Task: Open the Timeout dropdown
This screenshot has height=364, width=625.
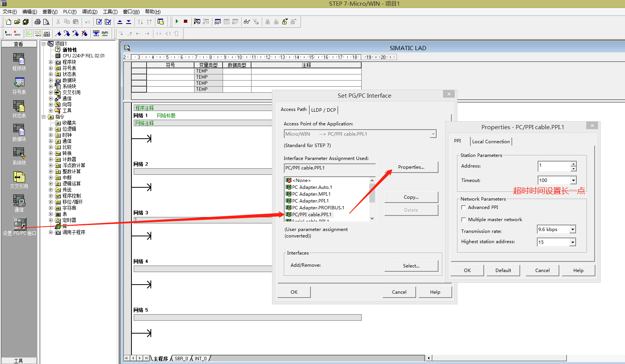Action: coord(573,180)
